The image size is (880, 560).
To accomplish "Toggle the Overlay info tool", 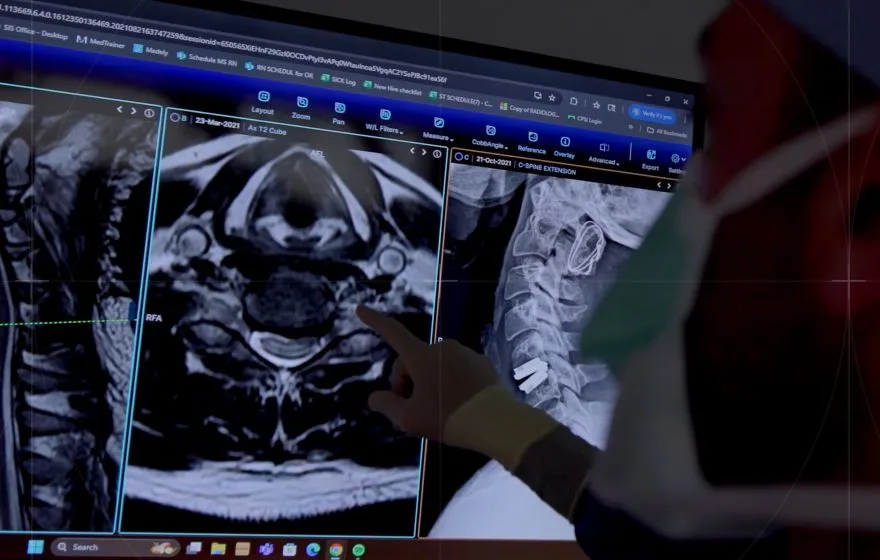I will click(x=564, y=147).
